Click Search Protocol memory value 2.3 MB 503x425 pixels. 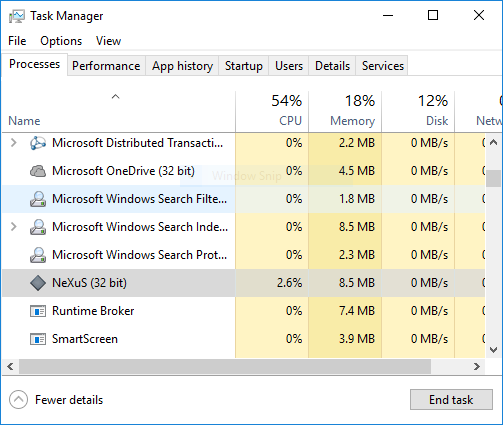click(357, 255)
